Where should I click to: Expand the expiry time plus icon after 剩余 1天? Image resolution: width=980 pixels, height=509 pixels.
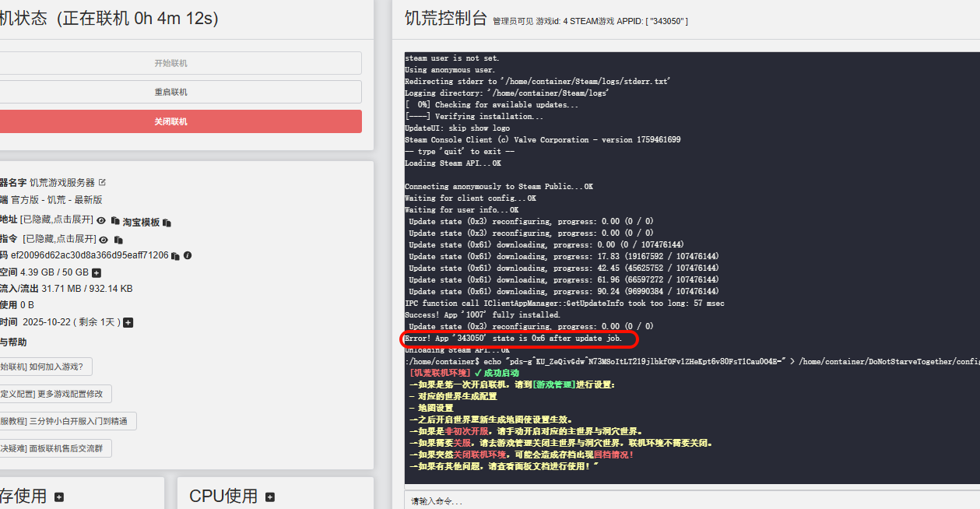pyautogui.click(x=128, y=322)
